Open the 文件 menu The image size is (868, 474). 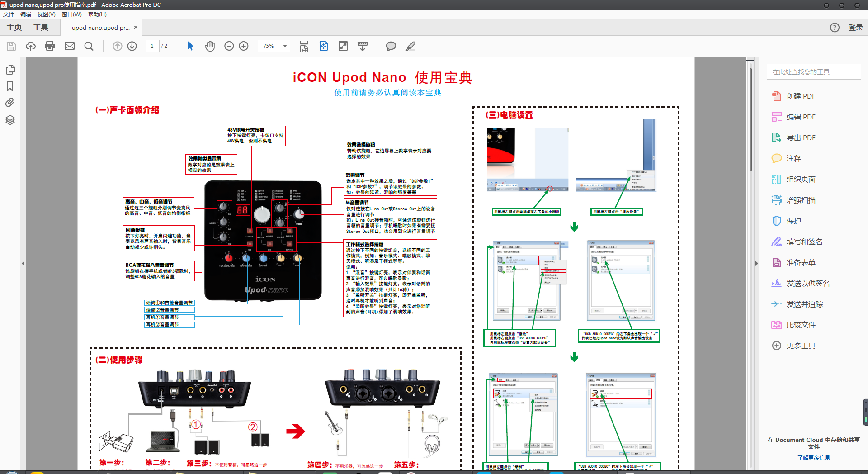click(8, 14)
